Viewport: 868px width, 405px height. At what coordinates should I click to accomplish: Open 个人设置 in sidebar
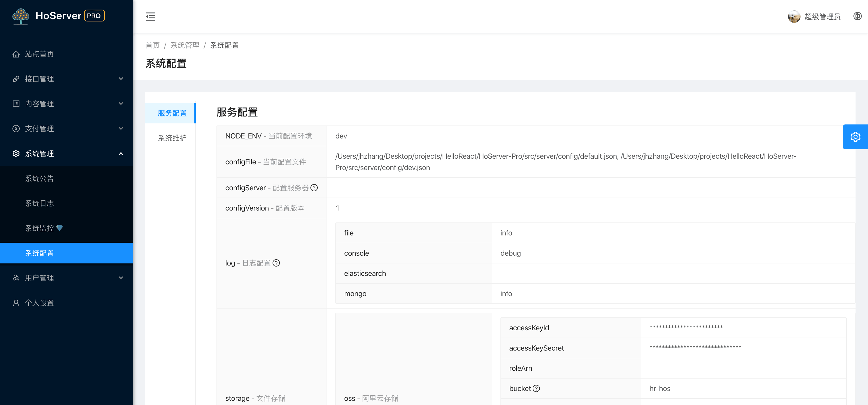(x=66, y=303)
